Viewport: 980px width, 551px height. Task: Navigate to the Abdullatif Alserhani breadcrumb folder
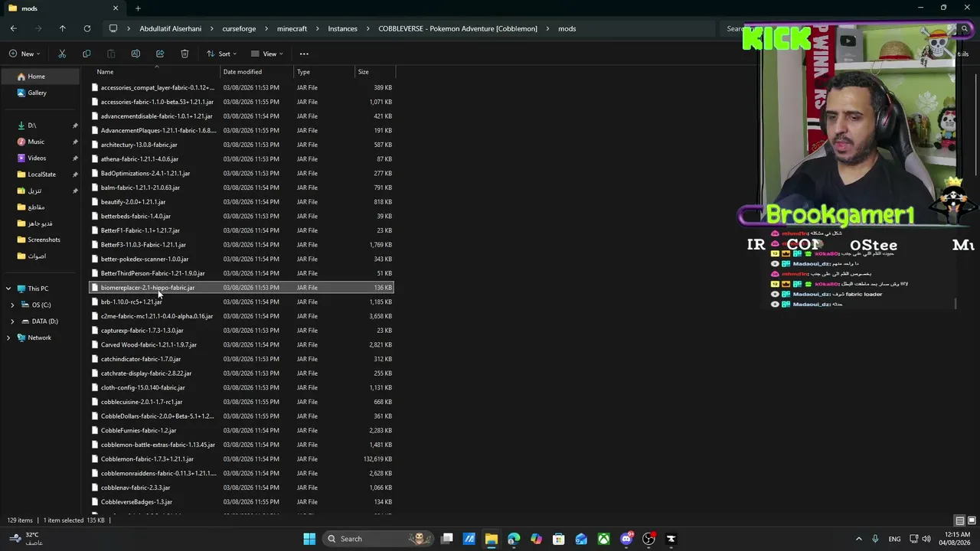(x=171, y=28)
